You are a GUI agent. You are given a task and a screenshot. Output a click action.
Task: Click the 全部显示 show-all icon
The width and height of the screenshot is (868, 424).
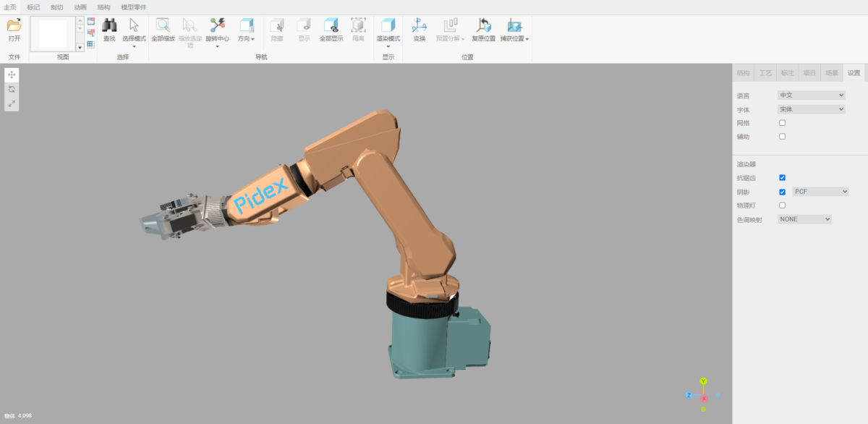tap(331, 26)
